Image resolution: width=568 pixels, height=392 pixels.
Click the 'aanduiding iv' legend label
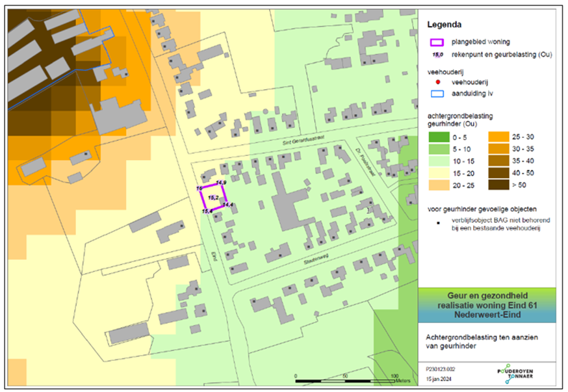point(472,94)
